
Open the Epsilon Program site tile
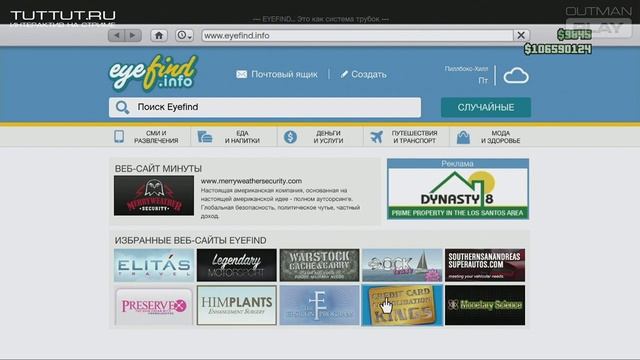320,305
